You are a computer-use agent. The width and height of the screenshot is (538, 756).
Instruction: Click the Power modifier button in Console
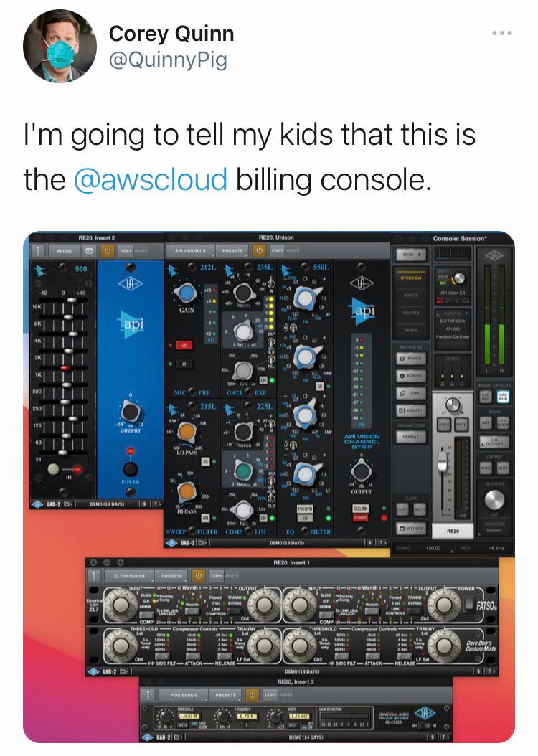pos(410,359)
